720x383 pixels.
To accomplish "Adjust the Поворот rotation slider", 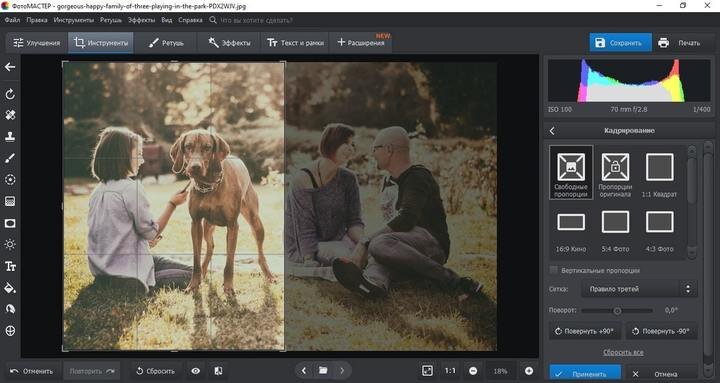I will [x=617, y=311].
